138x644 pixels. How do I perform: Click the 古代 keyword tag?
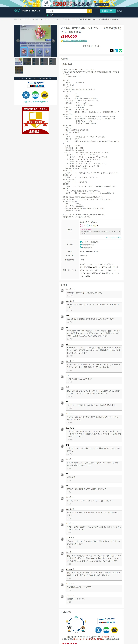pos(111,264)
